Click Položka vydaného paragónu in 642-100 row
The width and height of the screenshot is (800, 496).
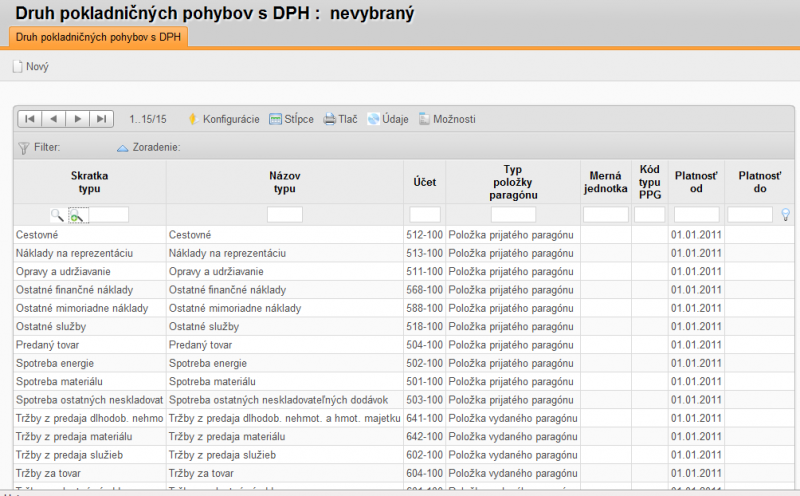[513, 437]
